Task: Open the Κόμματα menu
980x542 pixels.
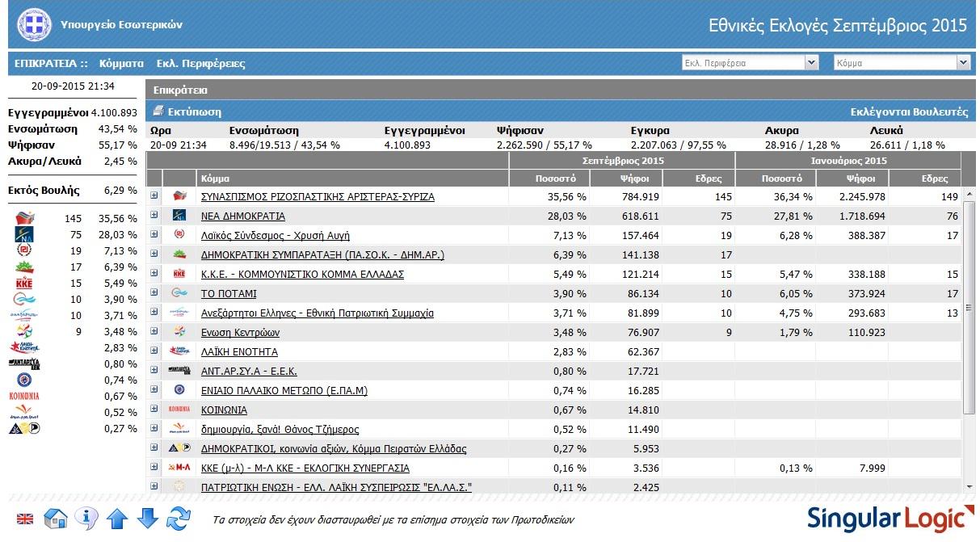Action: click(121, 63)
